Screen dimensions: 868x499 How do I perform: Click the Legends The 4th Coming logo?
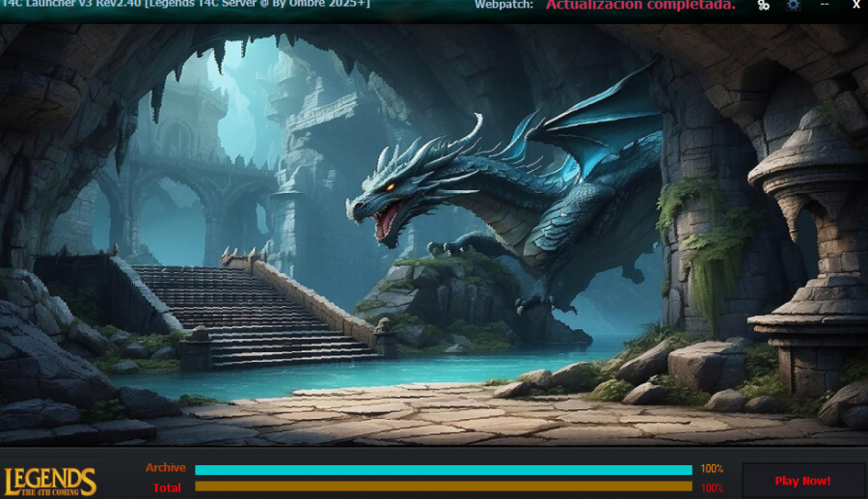(49, 481)
